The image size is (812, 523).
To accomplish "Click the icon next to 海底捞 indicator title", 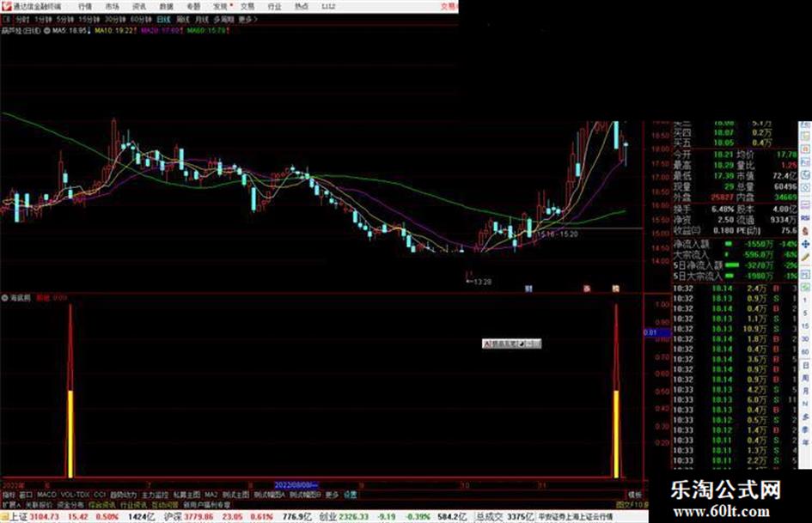I will point(4,298).
